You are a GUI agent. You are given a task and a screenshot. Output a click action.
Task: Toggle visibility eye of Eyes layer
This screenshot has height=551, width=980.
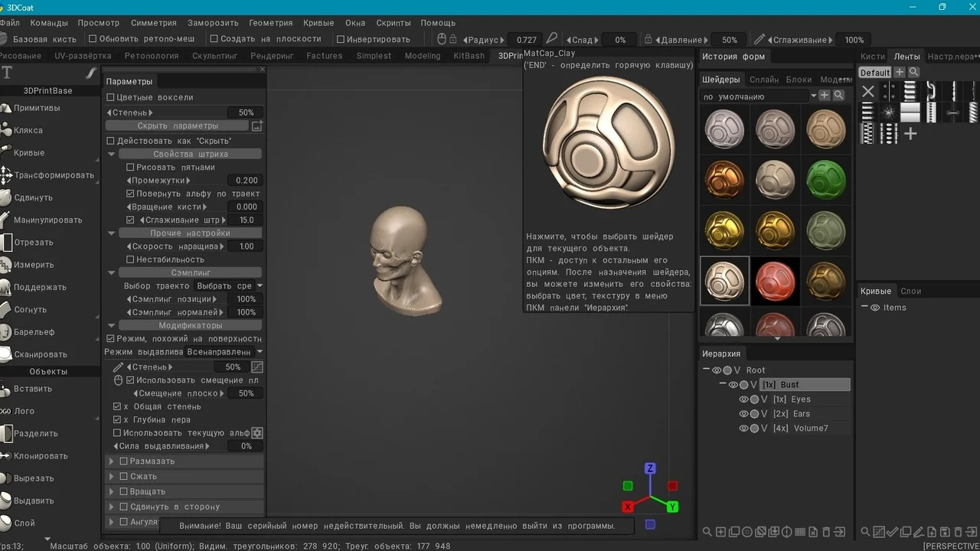click(743, 399)
